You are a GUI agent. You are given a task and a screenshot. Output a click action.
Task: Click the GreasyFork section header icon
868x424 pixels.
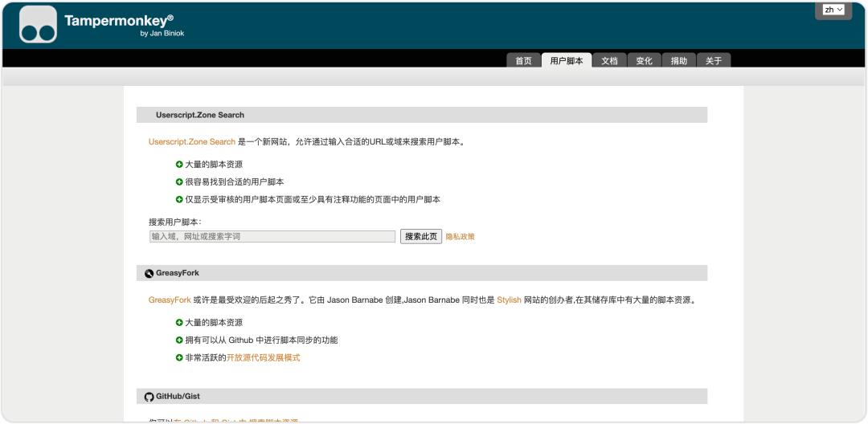point(149,273)
